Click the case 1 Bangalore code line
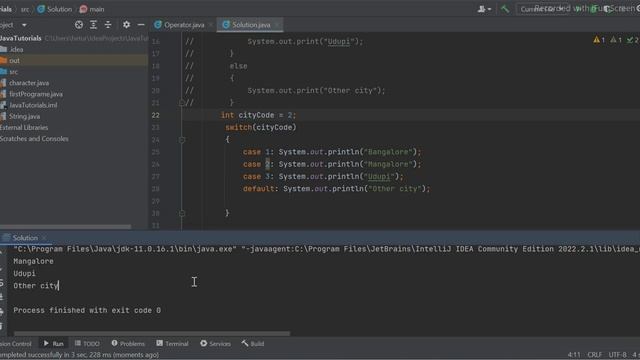This screenshot has width=640, height=360. pyautogui.click(x=332, y=152)
